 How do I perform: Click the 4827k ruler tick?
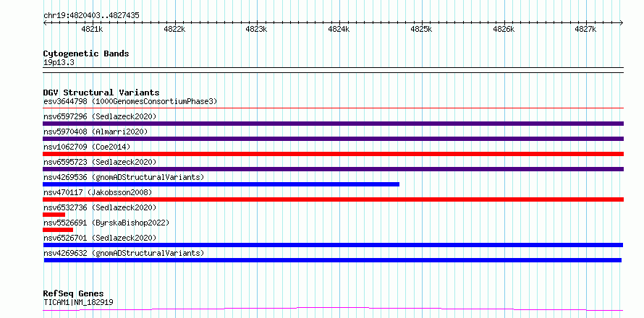[586, 29]
